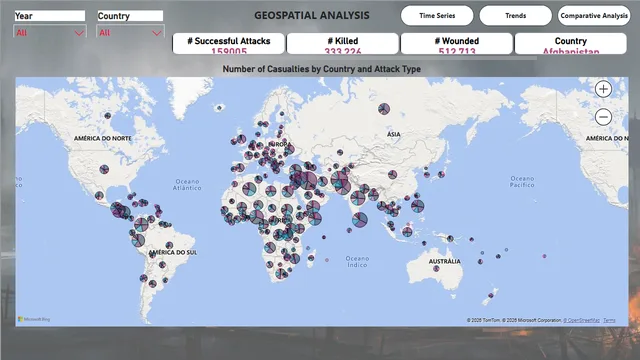Zoom in on the map
The width and height of the screenshot is (640, 360).
click(603, 89)
